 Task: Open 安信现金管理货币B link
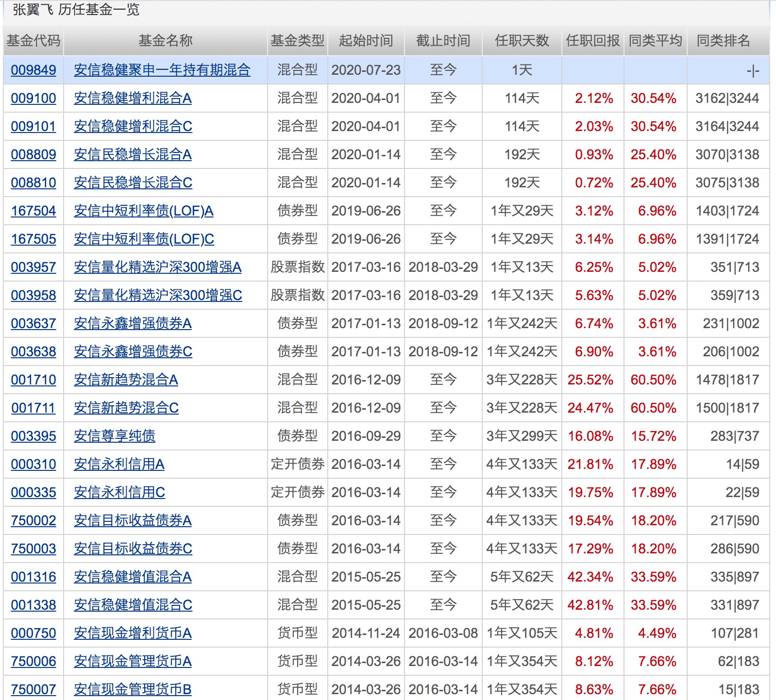click(x=133, y=689)
